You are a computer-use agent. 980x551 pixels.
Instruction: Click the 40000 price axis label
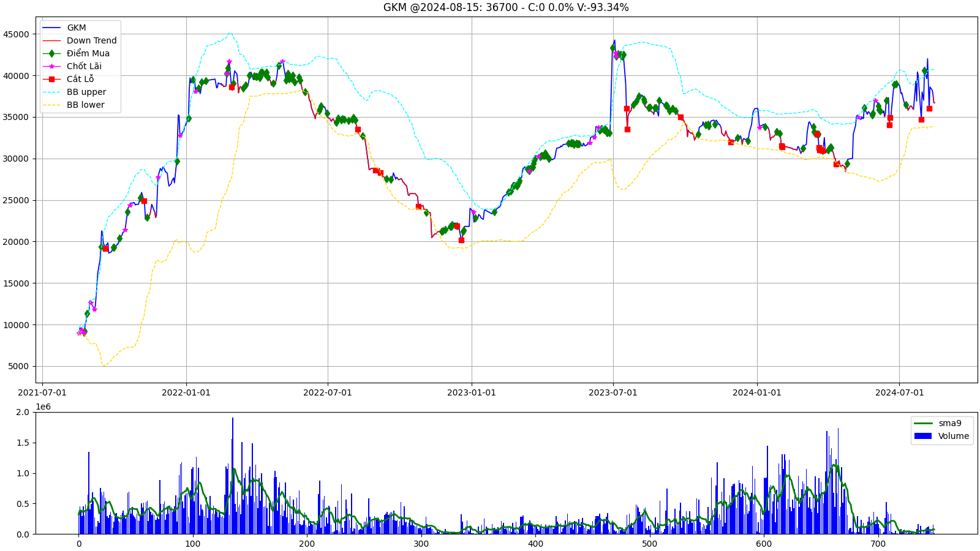click(16, 76)
